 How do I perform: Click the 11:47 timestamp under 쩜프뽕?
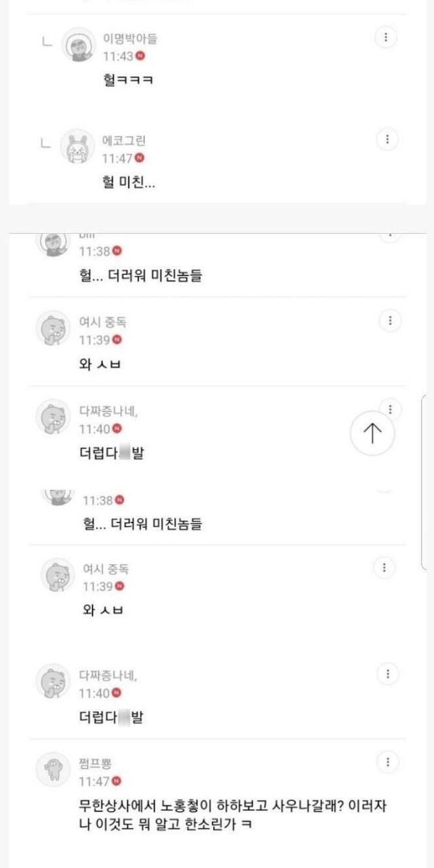coord(94,781)
